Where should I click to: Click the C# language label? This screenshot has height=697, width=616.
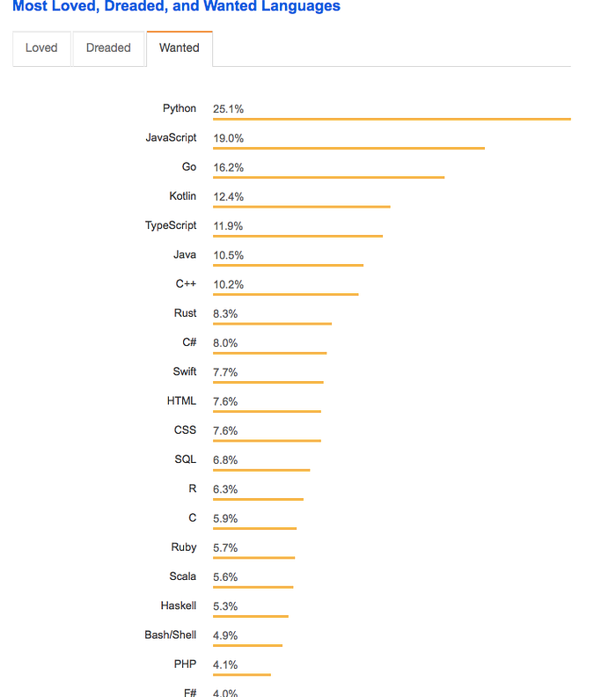coord(189,342)
